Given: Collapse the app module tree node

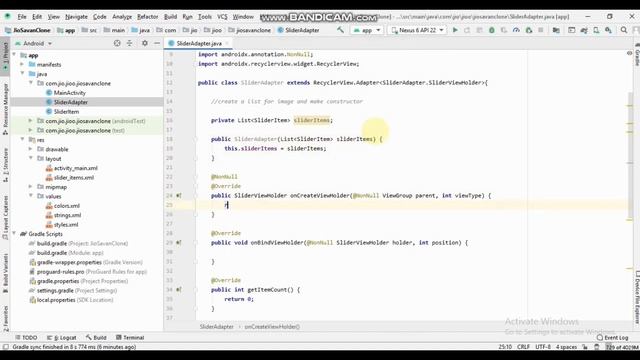Looking at the screenshot, I should [x=14, y=55].
